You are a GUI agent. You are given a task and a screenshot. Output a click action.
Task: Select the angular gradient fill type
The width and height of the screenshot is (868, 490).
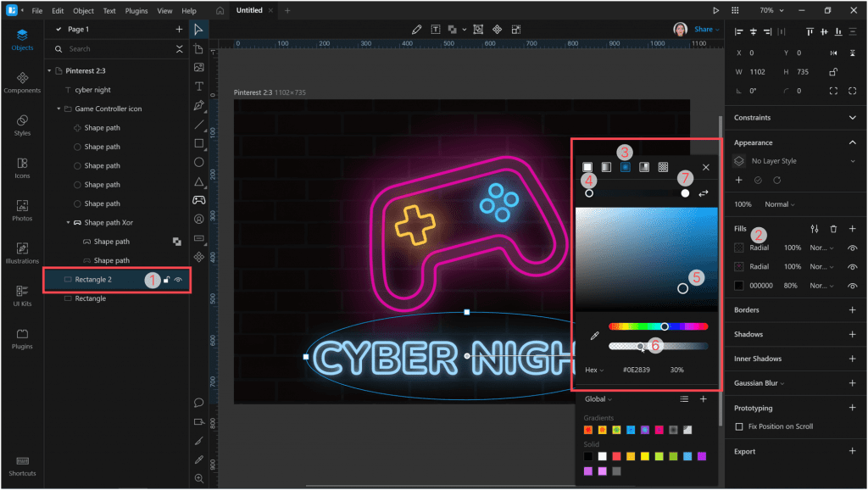[644, 167]
